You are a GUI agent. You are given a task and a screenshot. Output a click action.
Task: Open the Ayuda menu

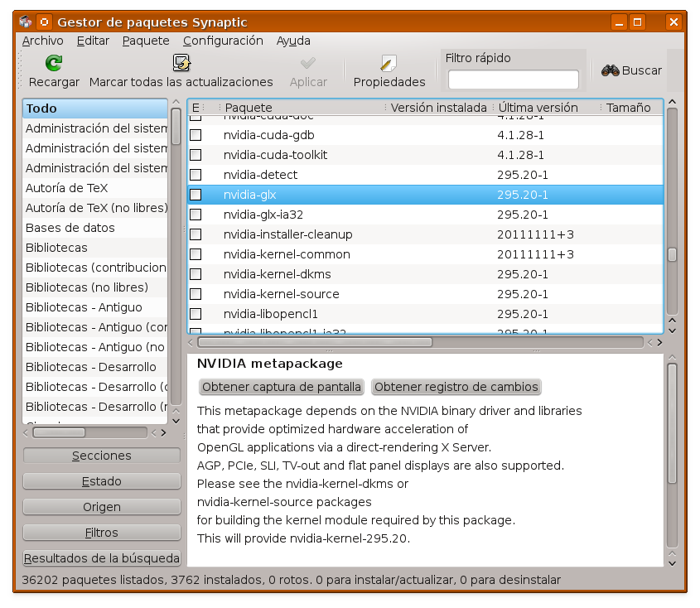click(x=293, y=41)
